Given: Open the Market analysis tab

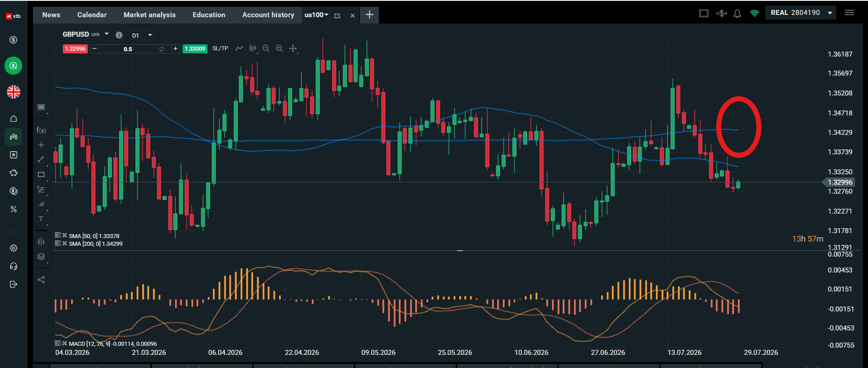Looking at the screenshot, I should 150,15.
